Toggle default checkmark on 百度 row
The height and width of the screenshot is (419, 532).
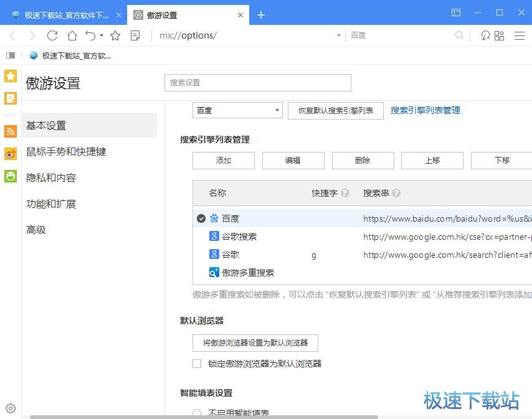point(201,219)
